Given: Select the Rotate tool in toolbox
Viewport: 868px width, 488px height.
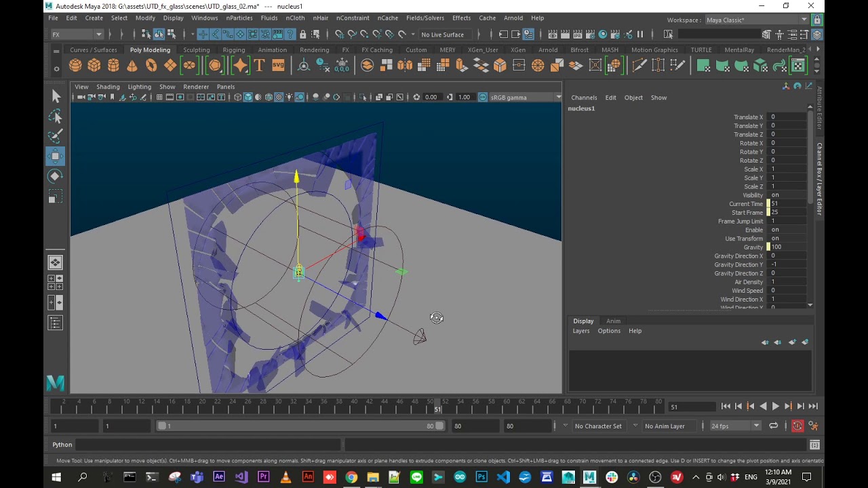Looking at the screenshot, I should click(56, 176).
